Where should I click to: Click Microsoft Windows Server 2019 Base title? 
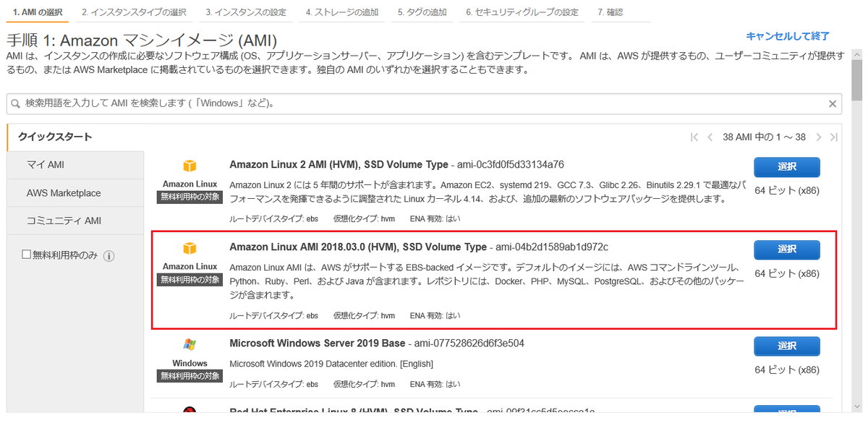(317, 343)
